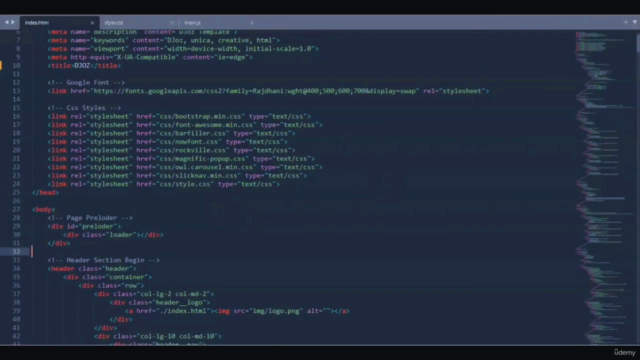Click the css/slicknav.min.css link line
Viewport: 640px width, 360px height.
177,176
